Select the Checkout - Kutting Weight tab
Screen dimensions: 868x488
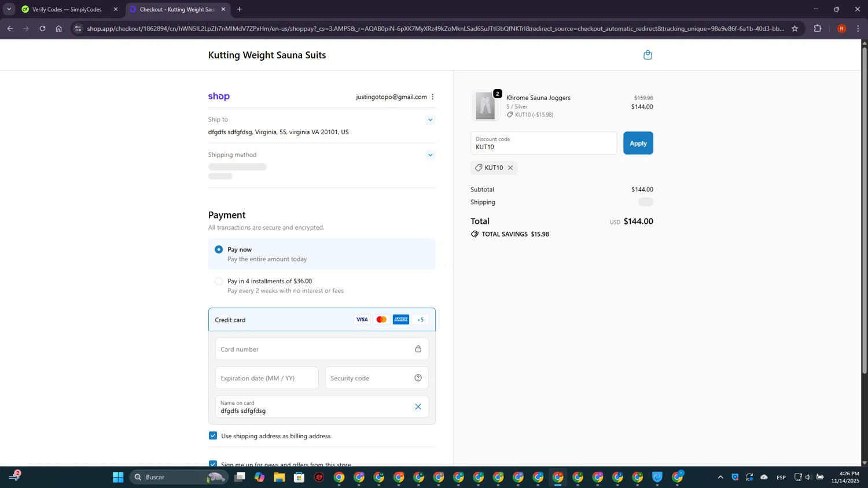[x=177, y=9]
